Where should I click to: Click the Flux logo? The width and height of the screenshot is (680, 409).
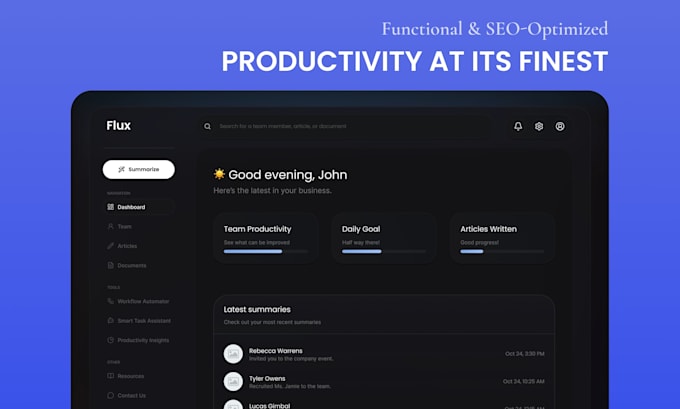point(118,125)
